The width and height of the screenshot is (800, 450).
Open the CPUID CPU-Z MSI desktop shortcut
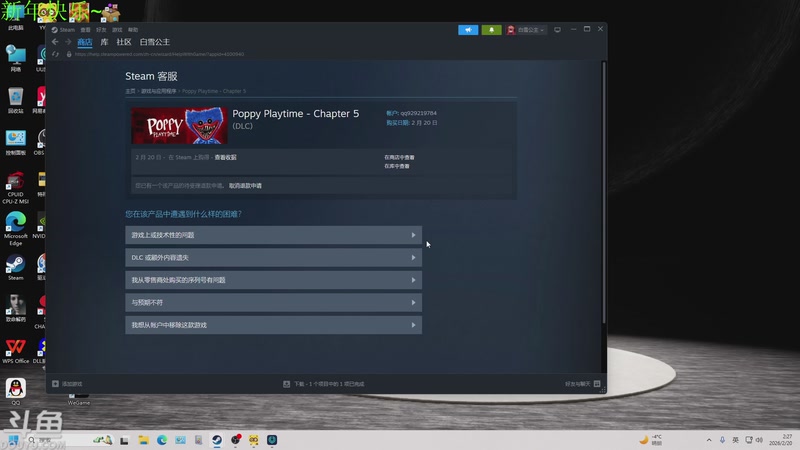pyautogui.click(x=15, y=187)
